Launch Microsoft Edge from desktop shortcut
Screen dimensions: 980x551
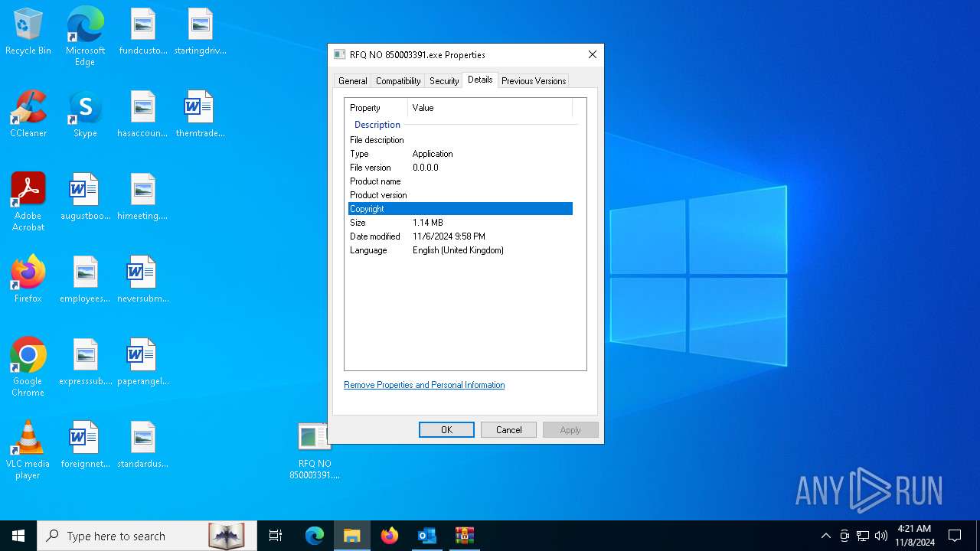(85, 36)
